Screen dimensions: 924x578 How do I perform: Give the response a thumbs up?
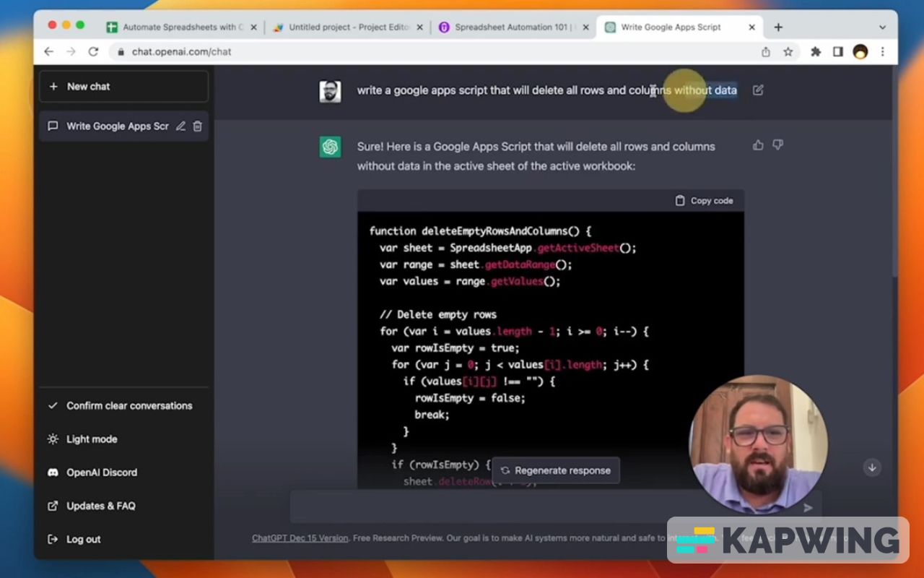[x=758, y=145]
